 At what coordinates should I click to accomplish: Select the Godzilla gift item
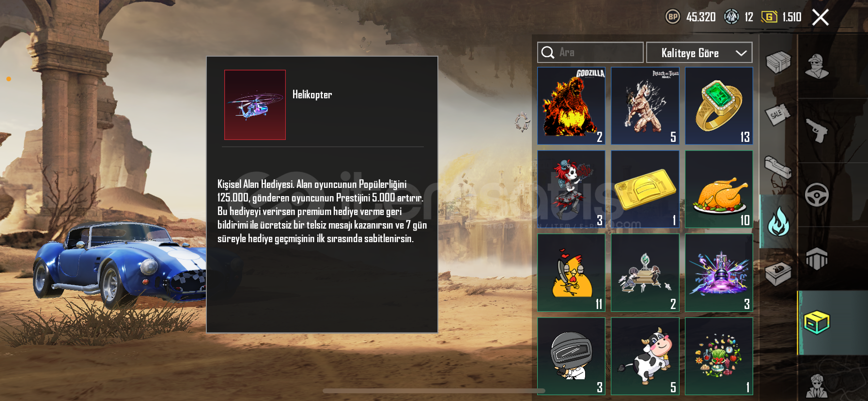coord(571,106)
